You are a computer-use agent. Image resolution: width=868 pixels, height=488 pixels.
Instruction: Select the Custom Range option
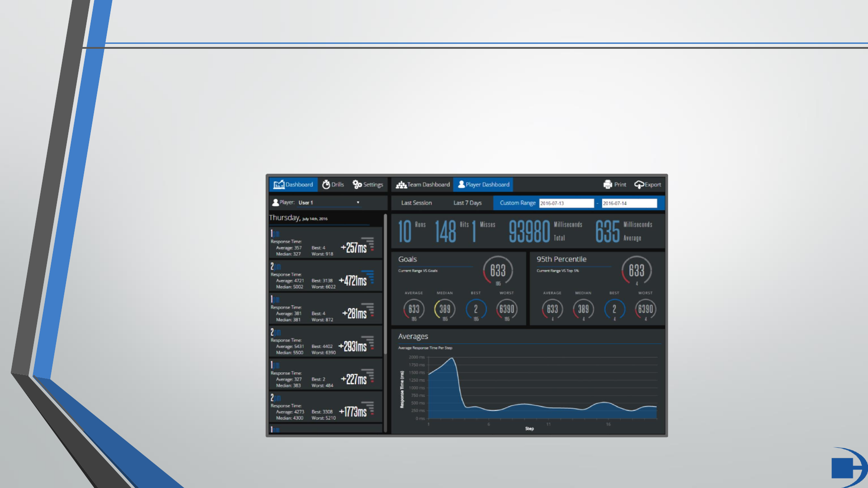click(518, 203)
